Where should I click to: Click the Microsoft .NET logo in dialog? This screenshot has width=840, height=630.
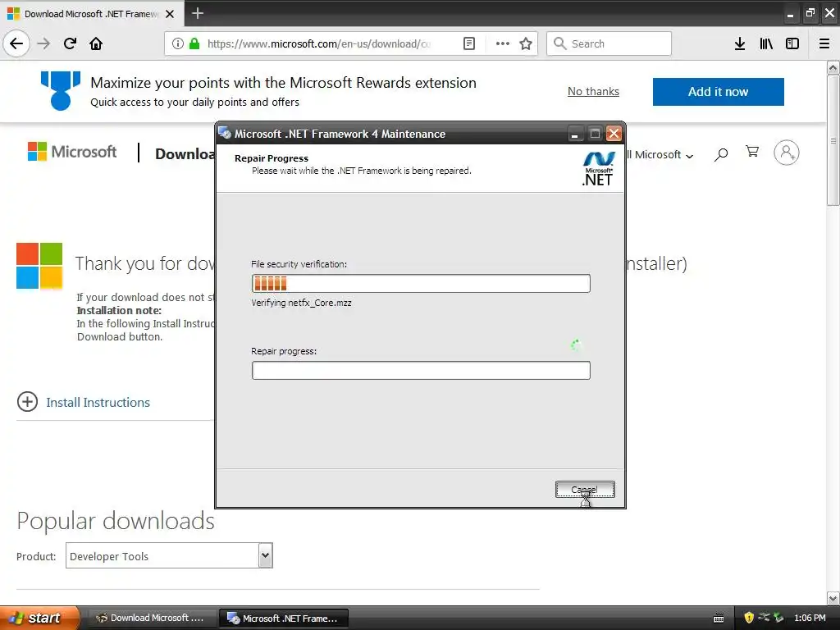tap(598, 168)
